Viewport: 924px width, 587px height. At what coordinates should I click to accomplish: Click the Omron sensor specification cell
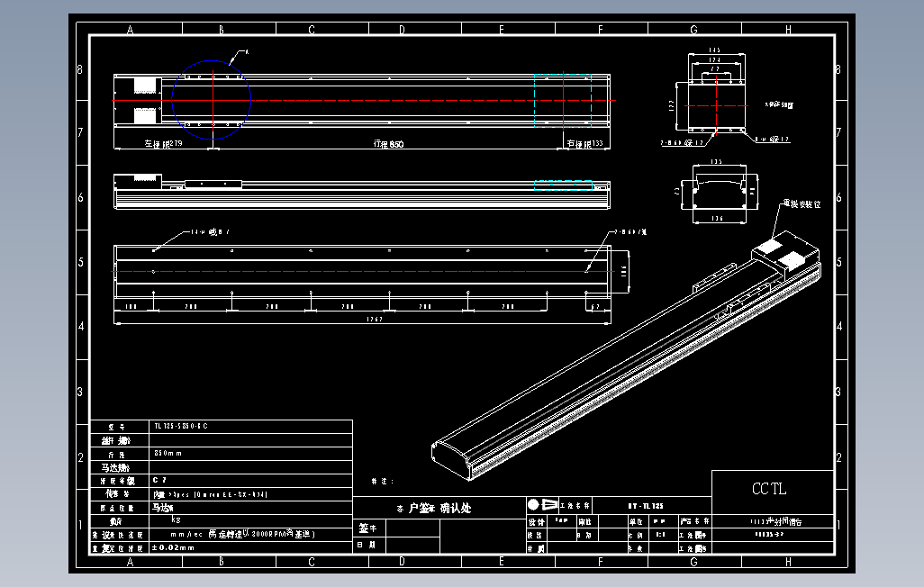coord(251,494)
